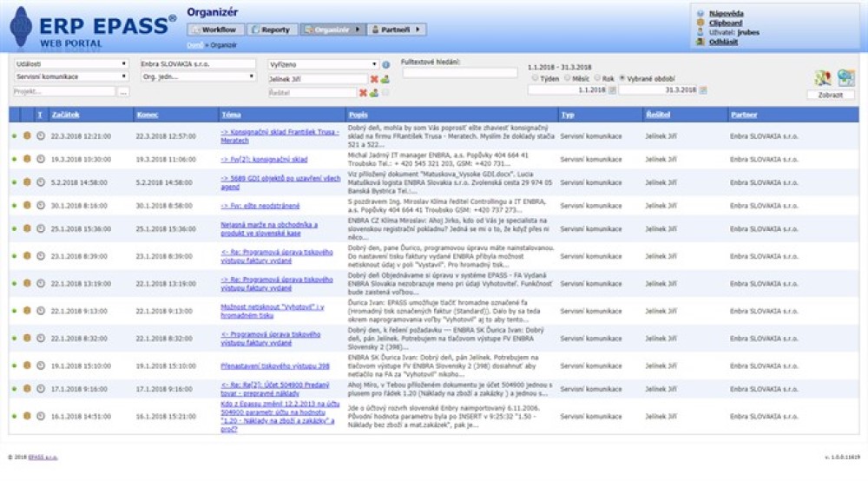Open the Clipboard link
The image size is (868, 481).
click(726, 23)
